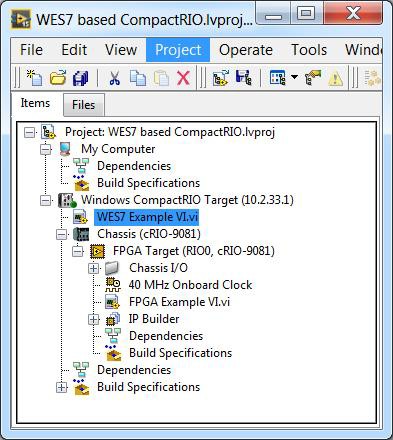Image resolution: width=393 pixels, height=440 pixels.
Task: Click the resolve conflicts toolbar icon
Action: coord(313,78)
